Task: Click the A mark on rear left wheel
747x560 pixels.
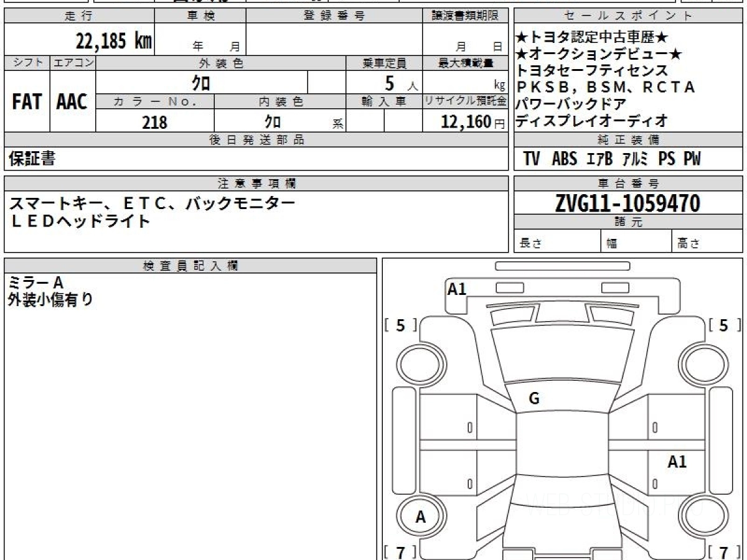Action: [421, 517]
